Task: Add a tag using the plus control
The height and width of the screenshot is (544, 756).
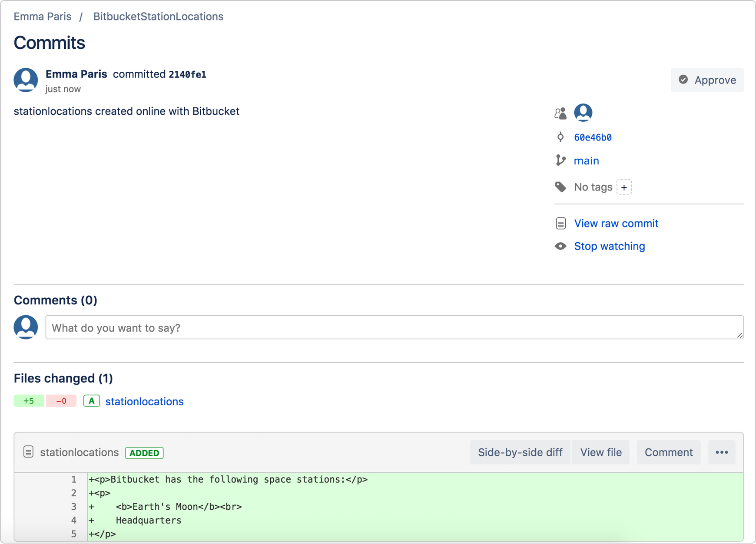Action: point(625,187)
